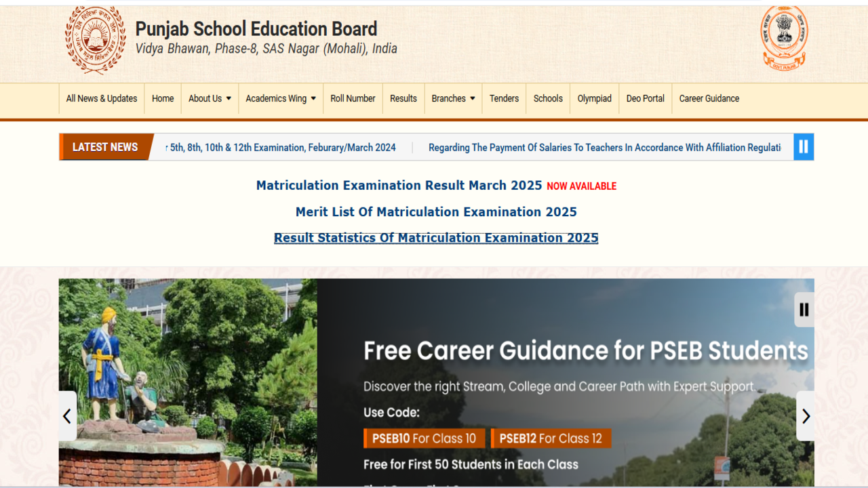868x488 pixels.
Task: Open the Schools page
Action: [548, 98]
